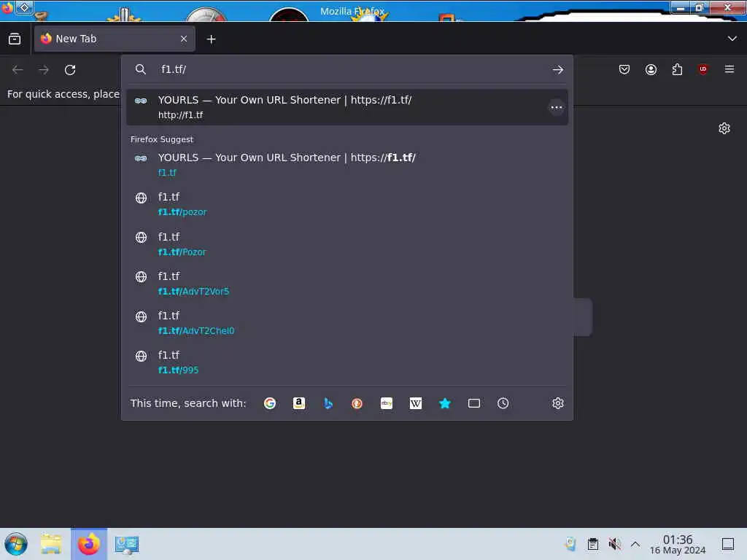Screen dimensions: 747x560
Task: Click the address bar text f1.tf/
Action: pyautogui.click(x=174, y=69)
